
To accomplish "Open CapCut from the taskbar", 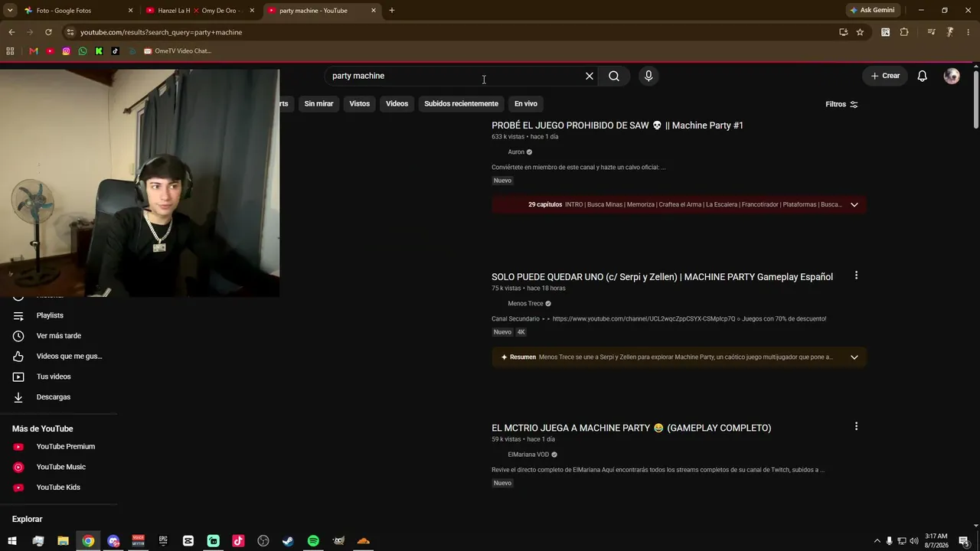I will (x=188, y=541).
